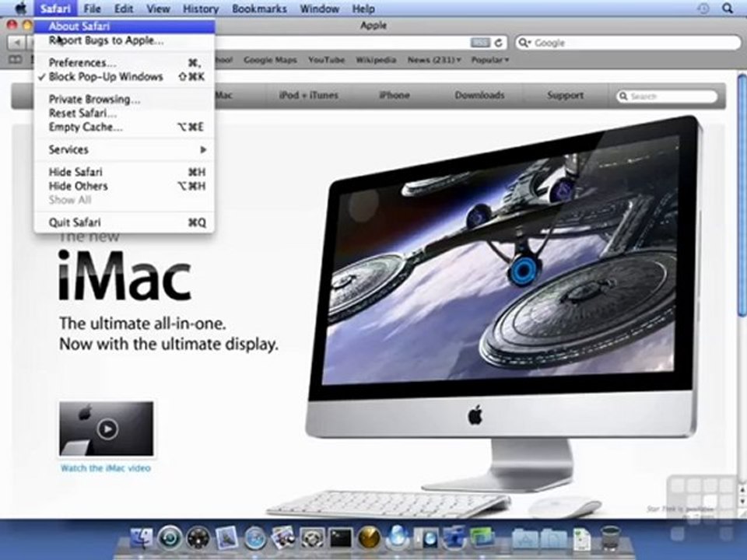Open iPhoto pictures icon in Dock
The image size is (747, 560).
[284, 537]
